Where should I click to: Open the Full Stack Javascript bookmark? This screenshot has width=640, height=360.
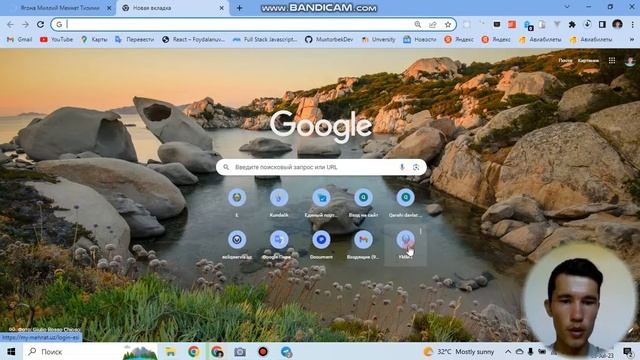265,40
